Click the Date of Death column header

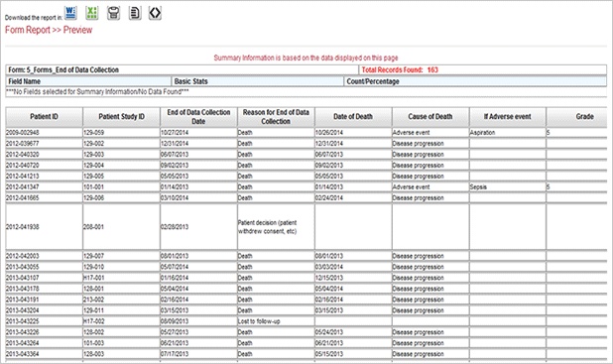tap(353, 116)
